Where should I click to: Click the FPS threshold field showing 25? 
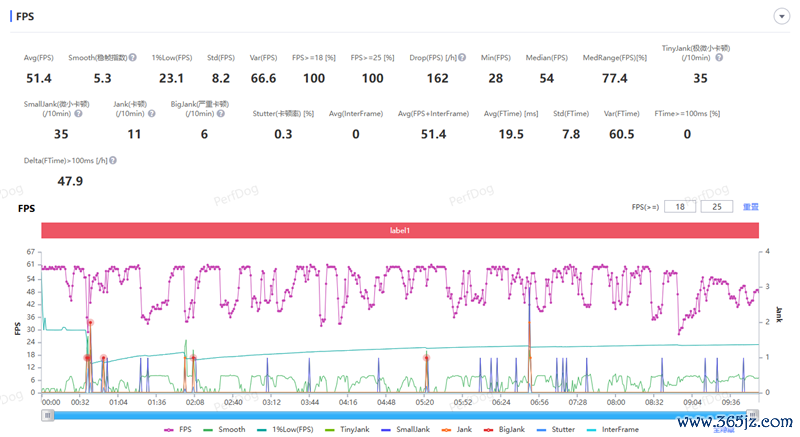717,207
